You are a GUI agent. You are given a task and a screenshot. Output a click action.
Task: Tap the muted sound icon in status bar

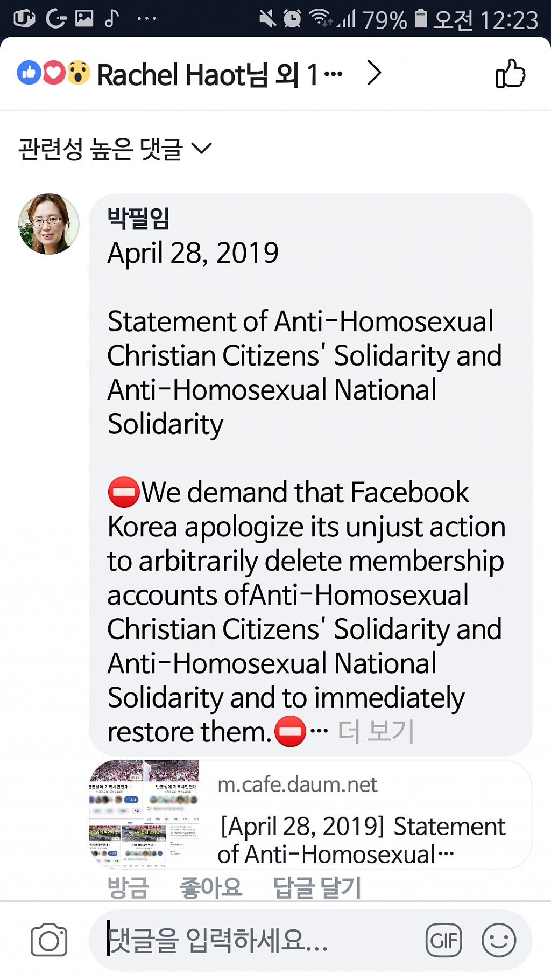(x=267, y=19)
